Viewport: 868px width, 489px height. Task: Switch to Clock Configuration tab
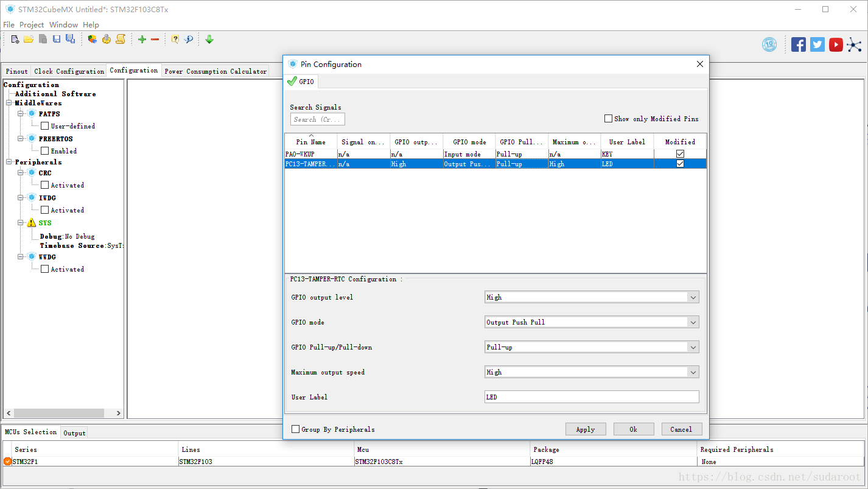69,71
